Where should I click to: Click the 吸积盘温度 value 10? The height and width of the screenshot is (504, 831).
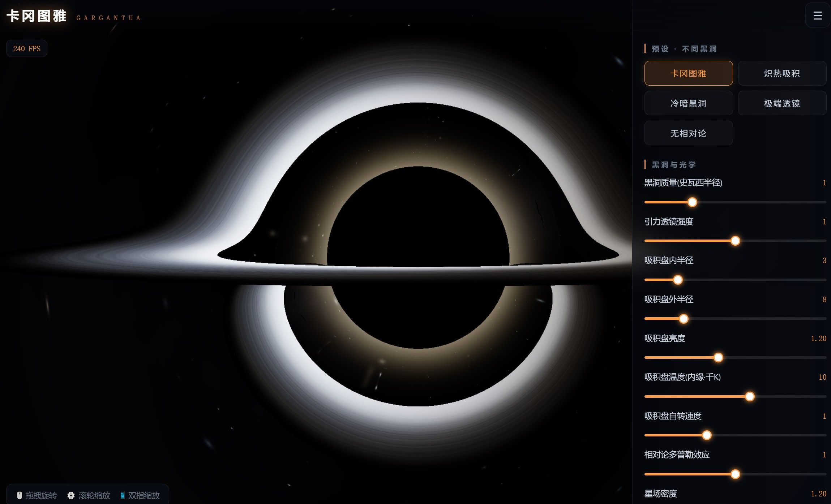[x=823, y=377]
